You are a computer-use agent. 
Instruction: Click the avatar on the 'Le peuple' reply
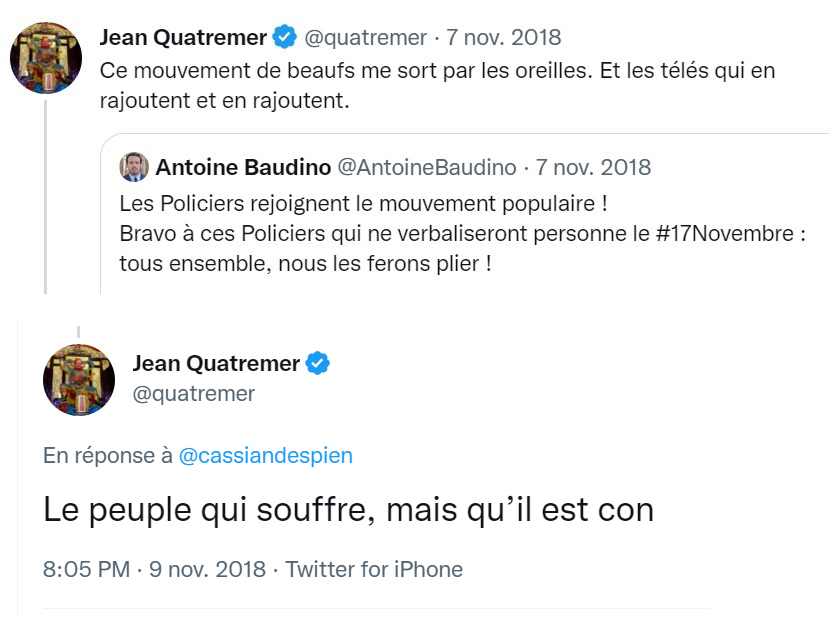(x=79, y=380)
